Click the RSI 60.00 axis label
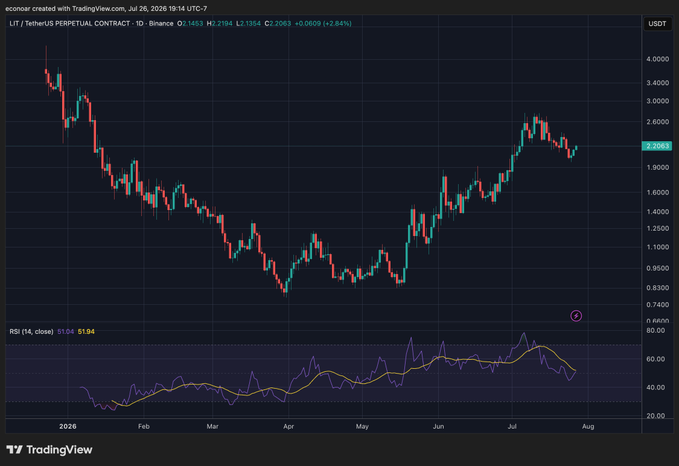Viewport: 679px width, 466px height. tap(655, 359)
